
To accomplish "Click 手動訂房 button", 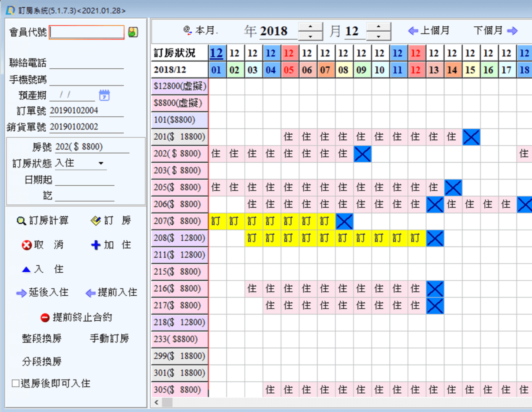I will click(x=110, y=338).
